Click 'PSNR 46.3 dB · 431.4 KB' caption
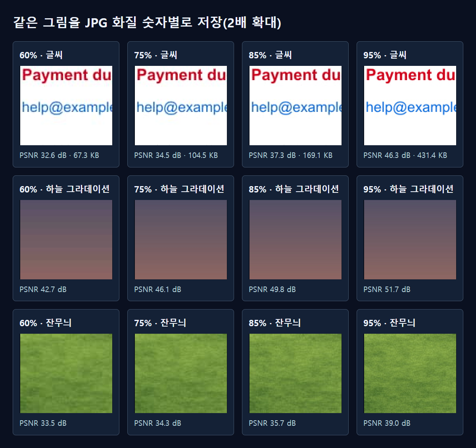The width and height of the screenshot is (476, 448). (405, 156)
